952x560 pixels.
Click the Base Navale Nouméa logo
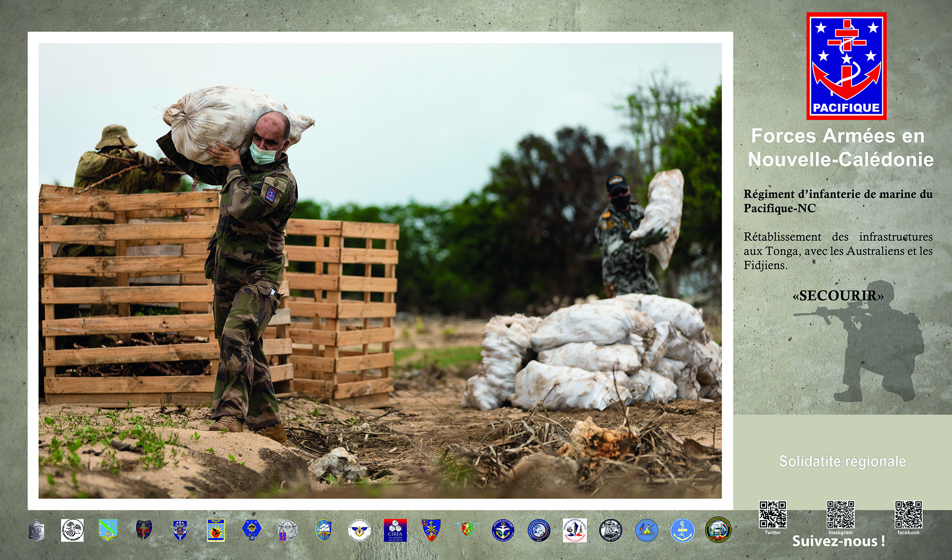[72, 530]
